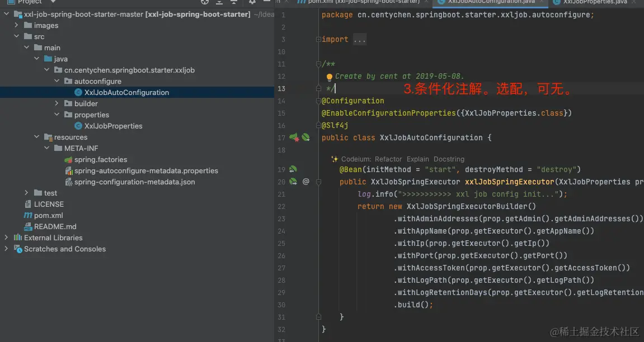644x342 pixels.
Task: Open Project tool window settings gear
Action: coord(252,2)
